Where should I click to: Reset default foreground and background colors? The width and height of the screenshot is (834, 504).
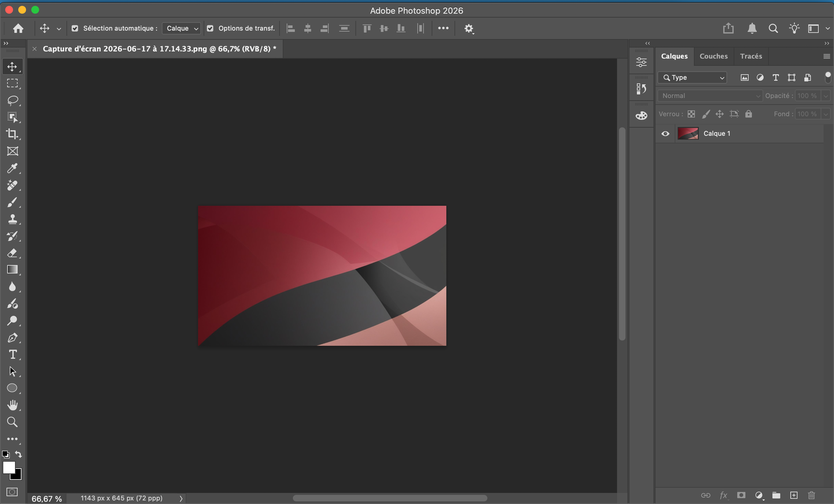point(6,454)
